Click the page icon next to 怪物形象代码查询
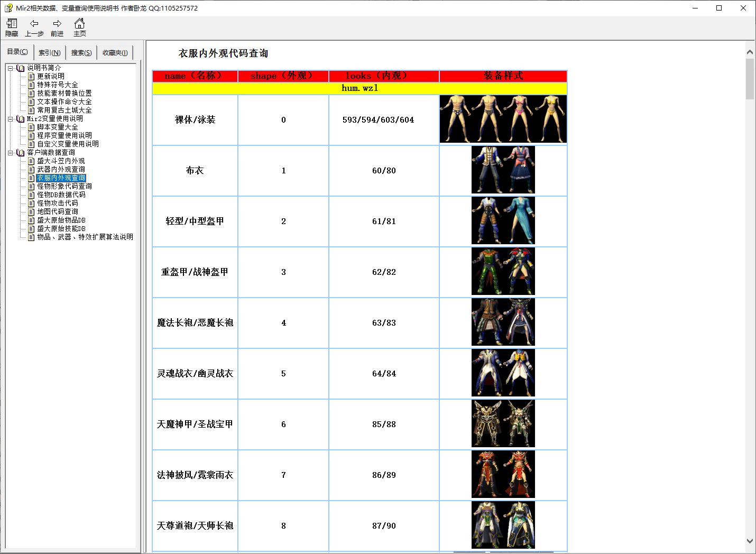 [x=31, y=186]
